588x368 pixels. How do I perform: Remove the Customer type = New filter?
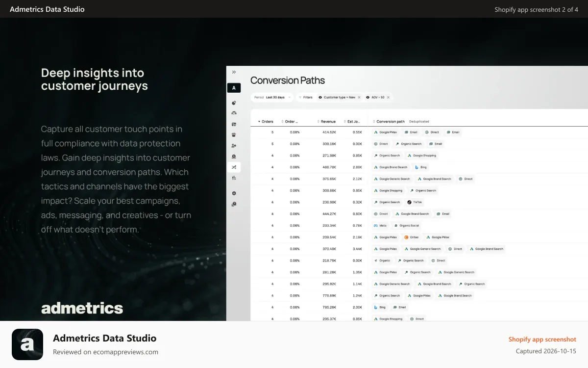359,97
